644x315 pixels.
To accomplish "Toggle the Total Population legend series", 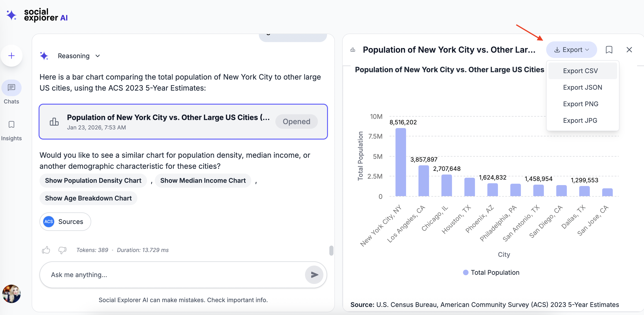I will pos(491,272).
